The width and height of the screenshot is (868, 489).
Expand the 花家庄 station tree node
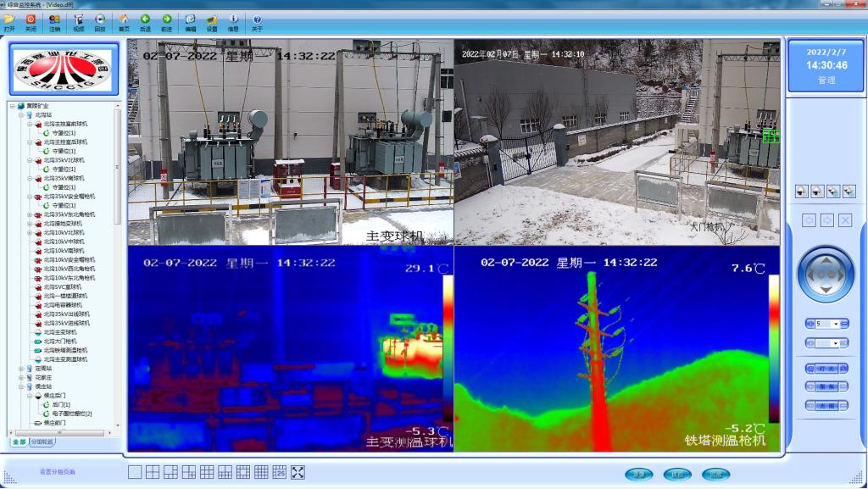click(x=21, y=377)
